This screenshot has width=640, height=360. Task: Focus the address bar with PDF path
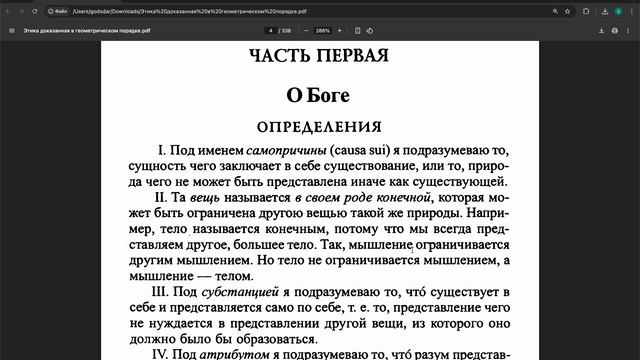tap(310, 11)
